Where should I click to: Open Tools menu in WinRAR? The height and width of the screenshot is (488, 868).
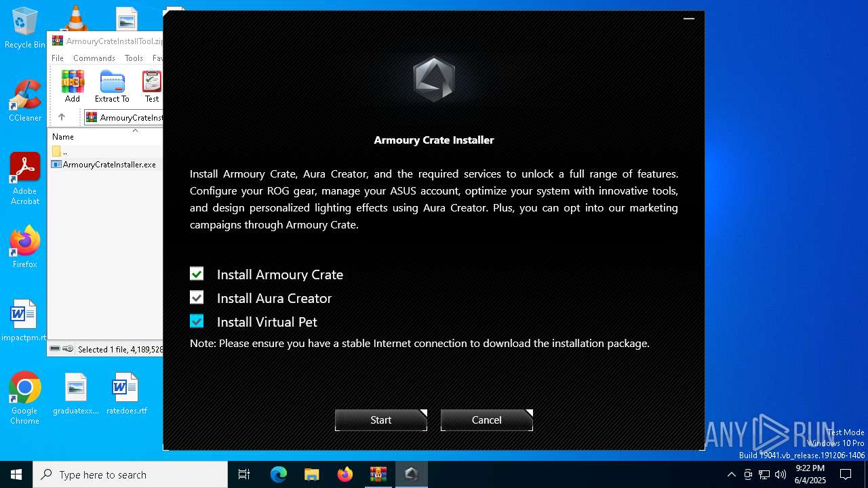tap(134, 58)
